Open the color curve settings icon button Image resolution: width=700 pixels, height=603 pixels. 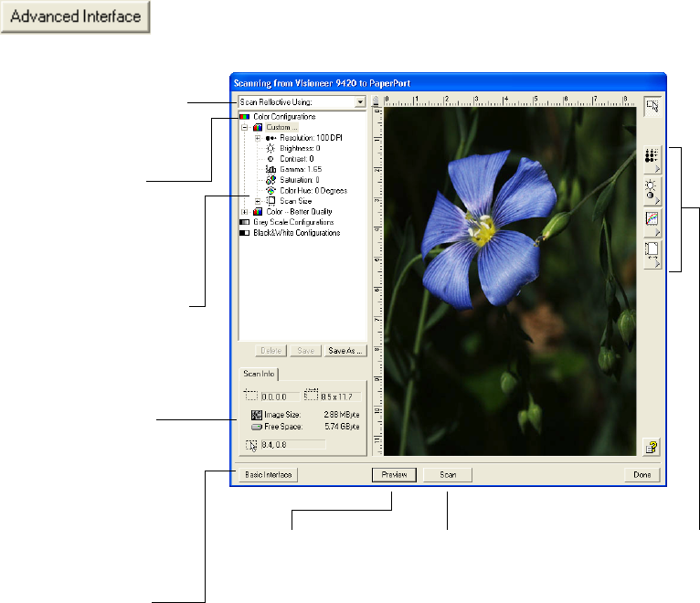click(x=653, y=222)
